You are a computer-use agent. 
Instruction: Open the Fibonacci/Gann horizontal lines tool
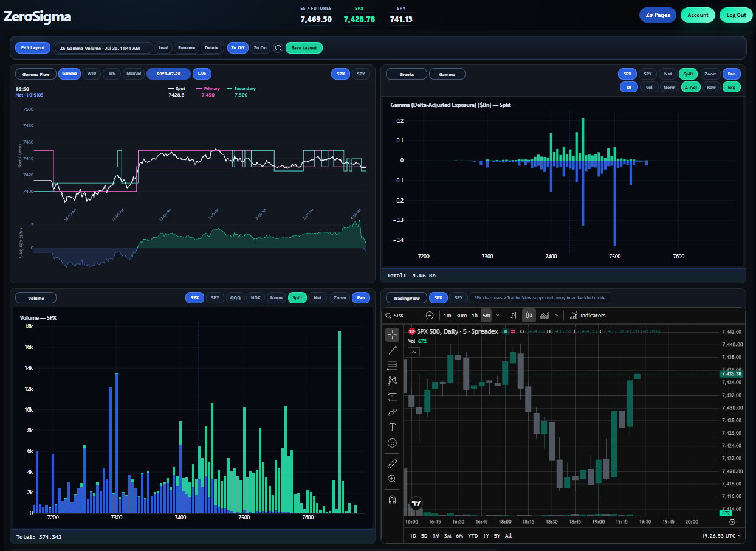click(392, 366)
